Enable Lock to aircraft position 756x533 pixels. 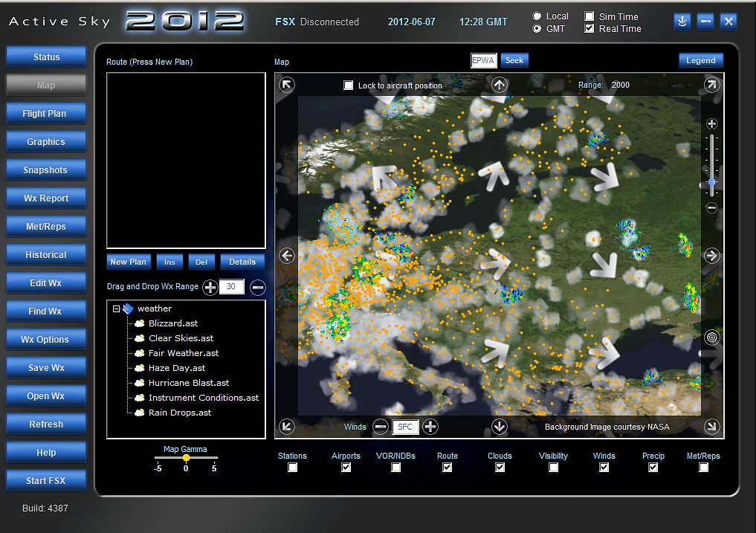pyautogui.click(x=349, y=85)
